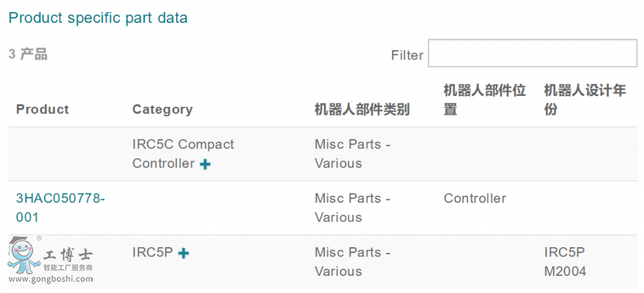The height and width of the screenshot is (293, 644).
Task: Click the Controller cell in part position column
Action: click(x=474, y=198)
